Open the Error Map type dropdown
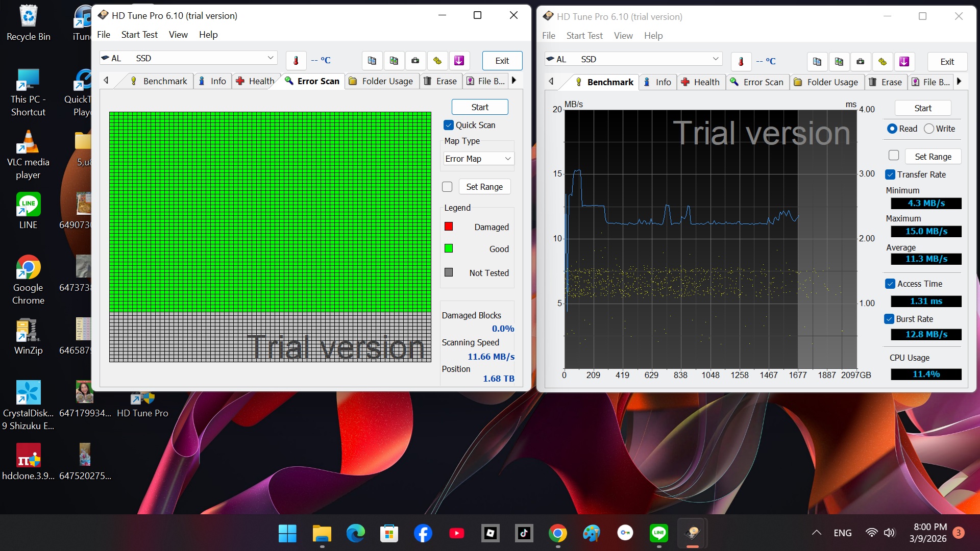Image resolution: width=980 pixels, height=551 pixels. tap(478, 159)
